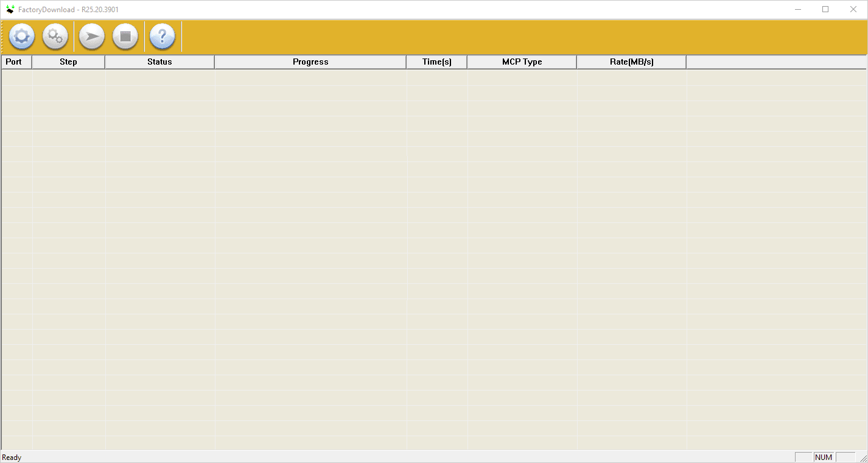
Task: Sort by the Port column header
Action: coord(16,62)
